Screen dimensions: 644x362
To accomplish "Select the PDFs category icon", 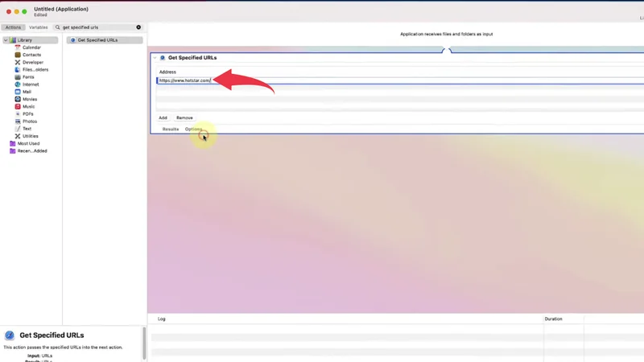I will [x=18, y=113].
